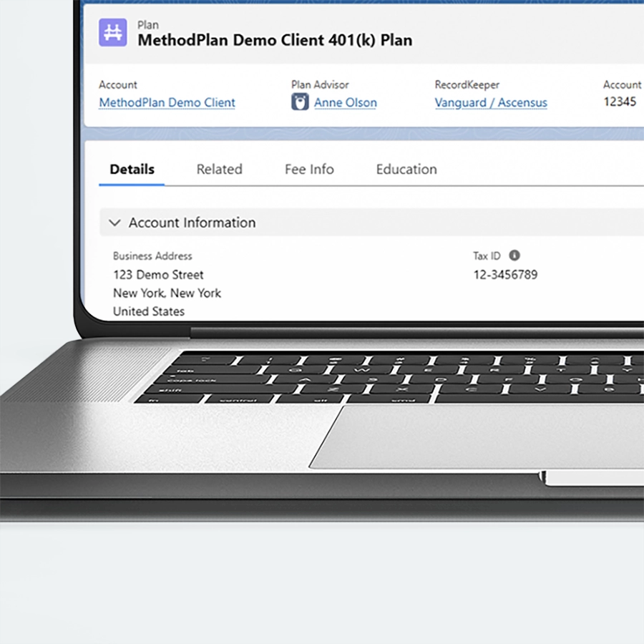This screenshot has width=644, height=644.
Task: Open the MethodPlan Demo Client account link
Action: (x=167, y=102)
